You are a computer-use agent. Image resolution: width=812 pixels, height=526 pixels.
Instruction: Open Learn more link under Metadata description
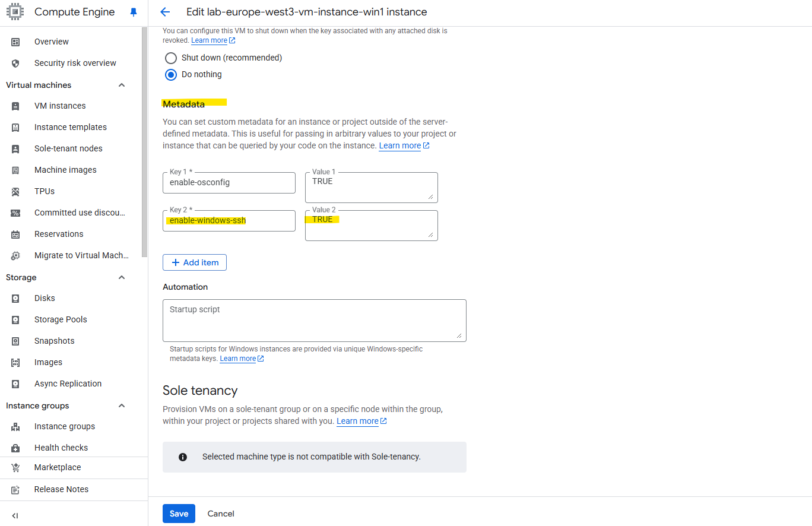pyautogui.click(x=404, y=145)
